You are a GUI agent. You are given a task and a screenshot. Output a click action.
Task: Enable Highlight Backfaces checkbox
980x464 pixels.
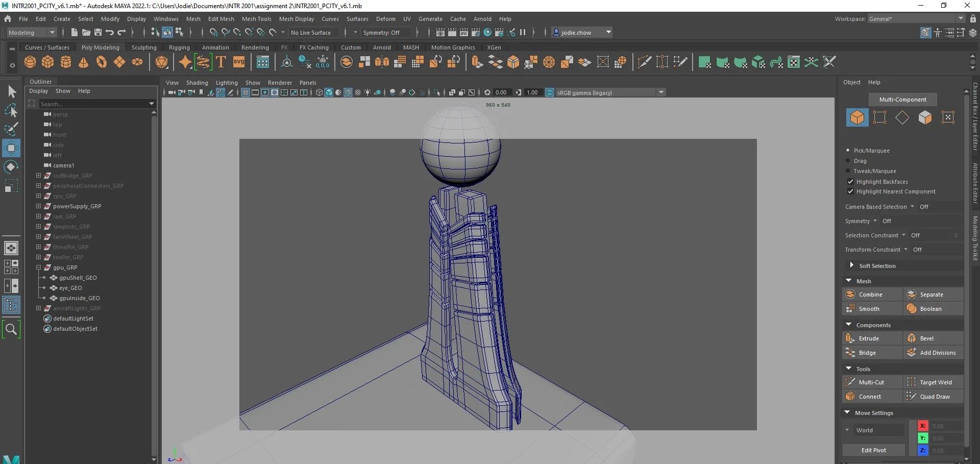(850, 181)
